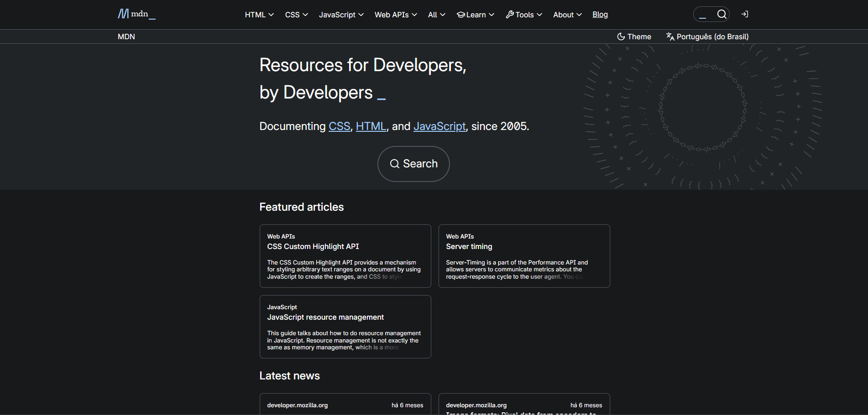
Task: Follow the HTML link in the tagline
Action: pyautogui.click(x=371, y=126)
